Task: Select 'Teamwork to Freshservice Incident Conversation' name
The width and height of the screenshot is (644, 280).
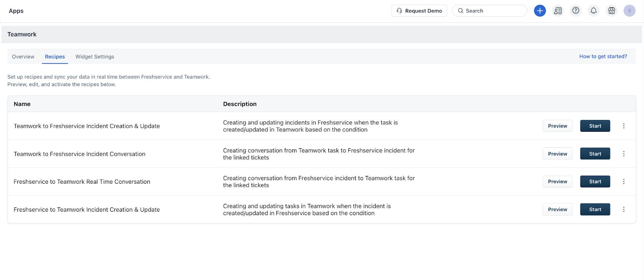Action: click(79, 154)
